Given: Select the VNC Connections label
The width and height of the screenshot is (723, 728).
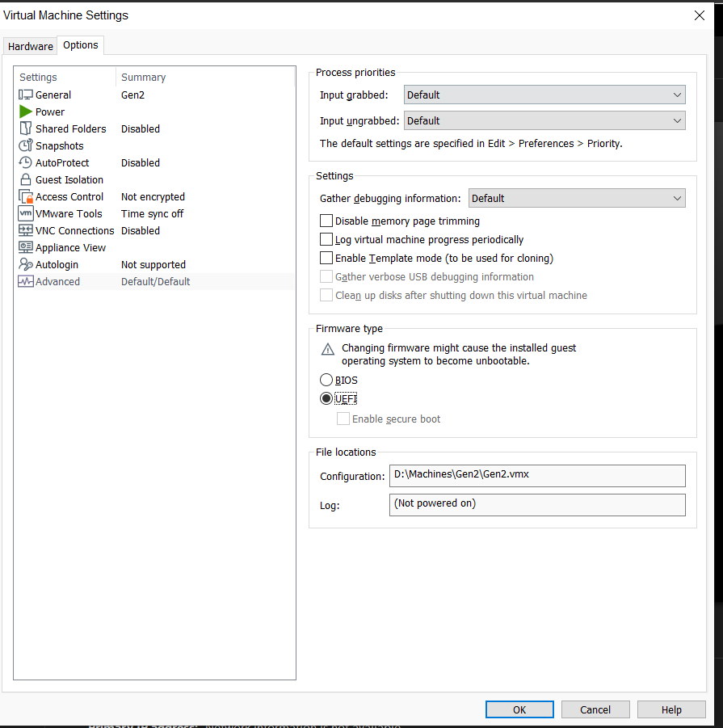Looking at the screenshot, I should click(x=74, y=230).
